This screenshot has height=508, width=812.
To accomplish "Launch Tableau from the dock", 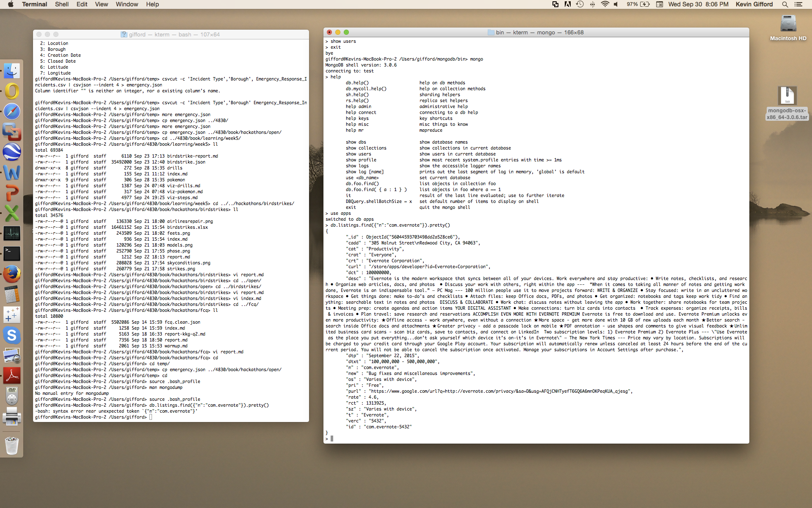I will click(12, 315).
